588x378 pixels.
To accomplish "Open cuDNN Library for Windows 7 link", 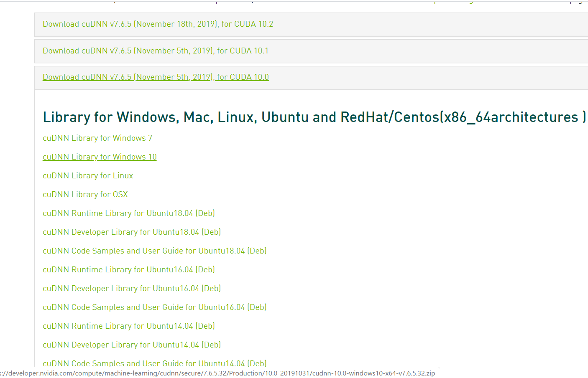I will [97, 138].
